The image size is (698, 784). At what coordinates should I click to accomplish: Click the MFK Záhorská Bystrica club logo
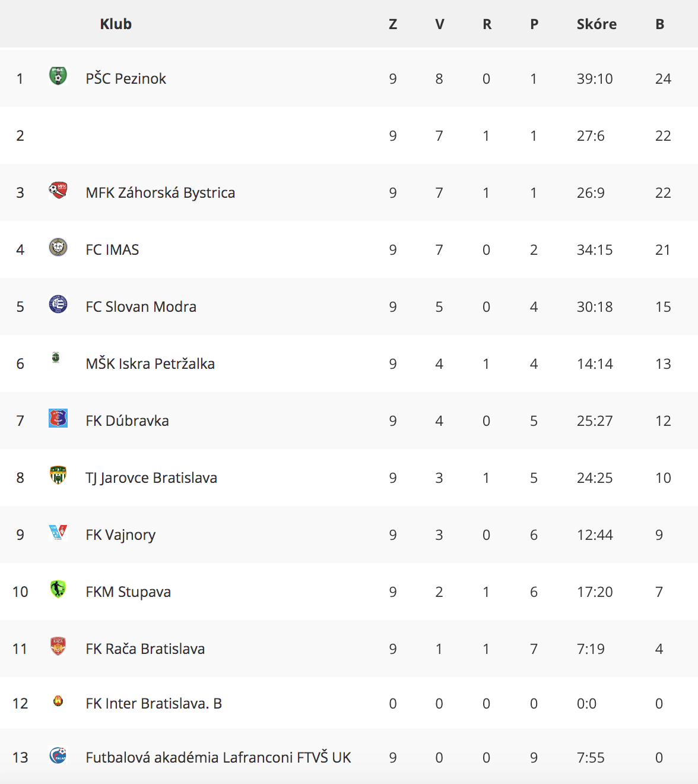(58, 190)
